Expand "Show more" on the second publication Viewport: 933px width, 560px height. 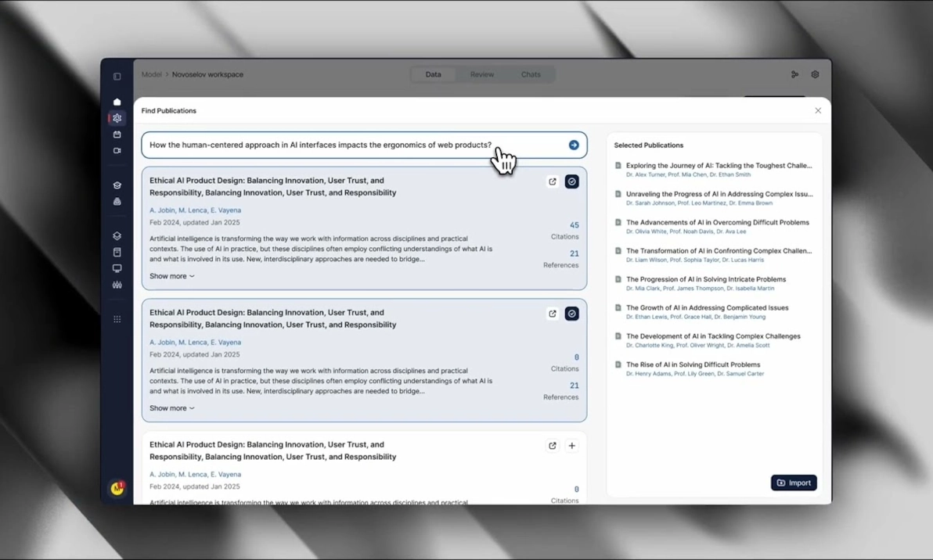pos(171,408)
